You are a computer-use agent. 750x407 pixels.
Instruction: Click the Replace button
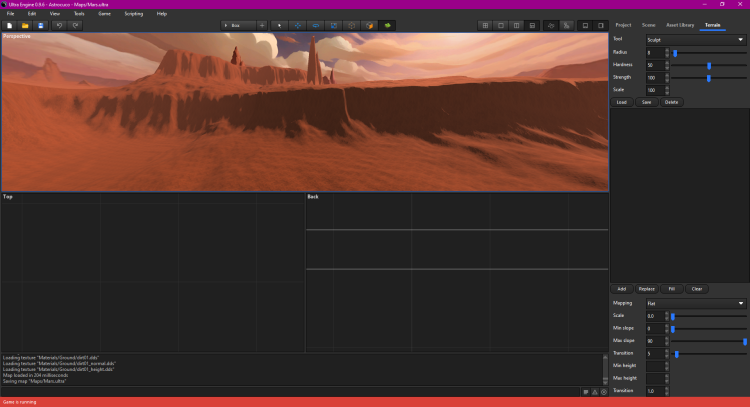[647, 289]
